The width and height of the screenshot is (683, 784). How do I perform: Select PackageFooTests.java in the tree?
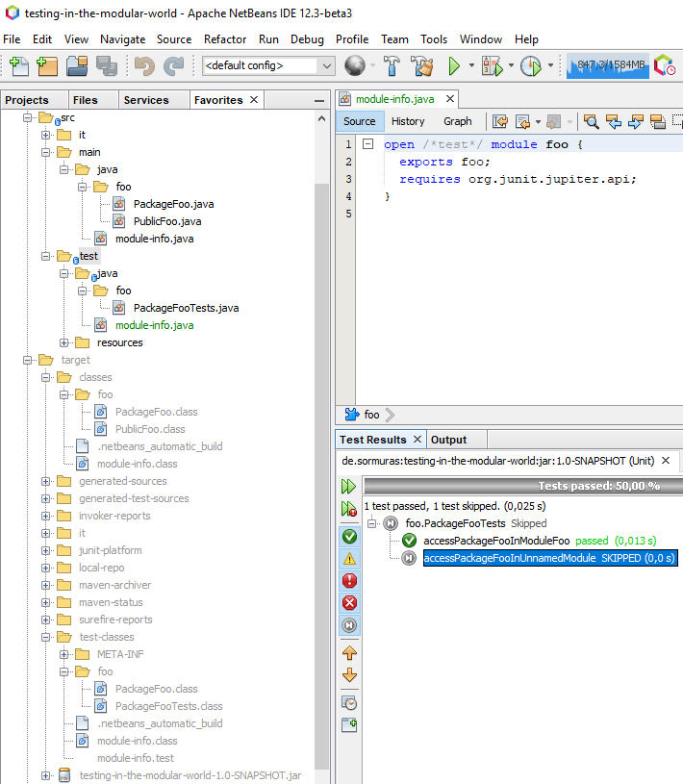[186, 308]
